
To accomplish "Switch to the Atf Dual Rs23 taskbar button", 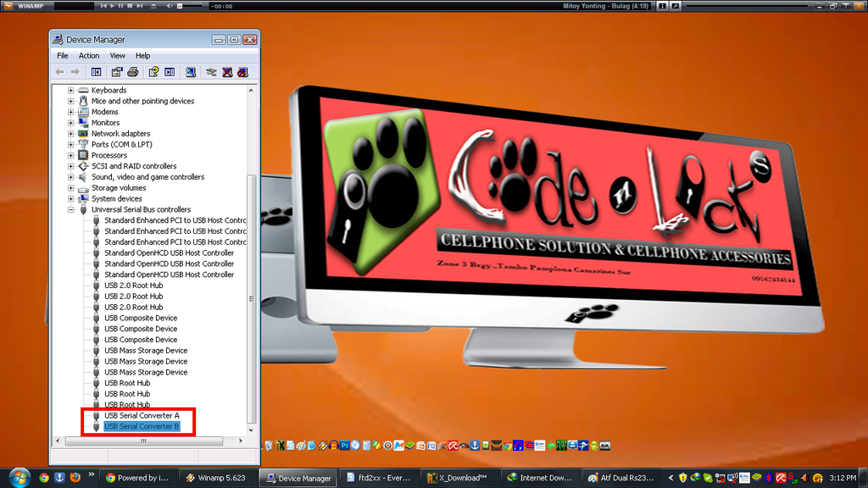I will click(x=621, y=478).
